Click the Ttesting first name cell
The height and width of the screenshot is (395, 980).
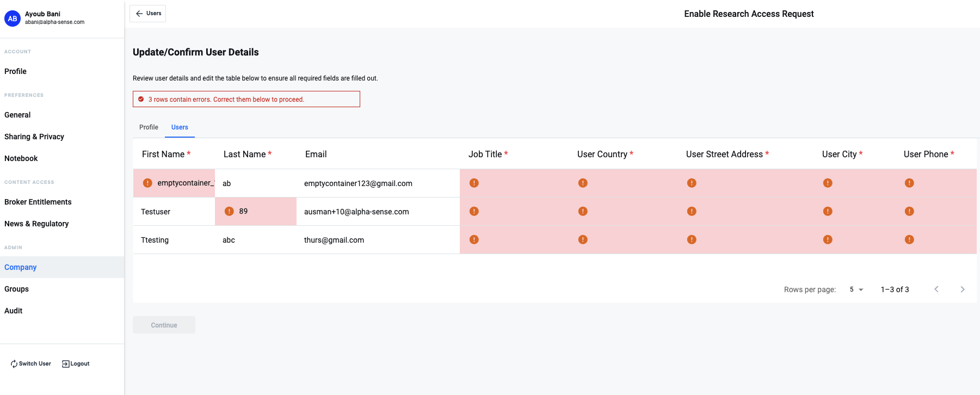[174, 240]
